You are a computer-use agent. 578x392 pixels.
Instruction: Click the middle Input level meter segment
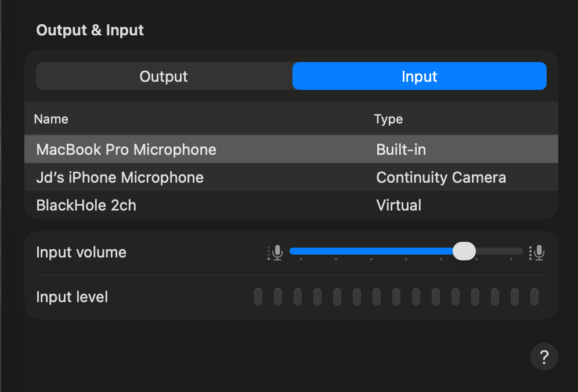pos(396,296)
